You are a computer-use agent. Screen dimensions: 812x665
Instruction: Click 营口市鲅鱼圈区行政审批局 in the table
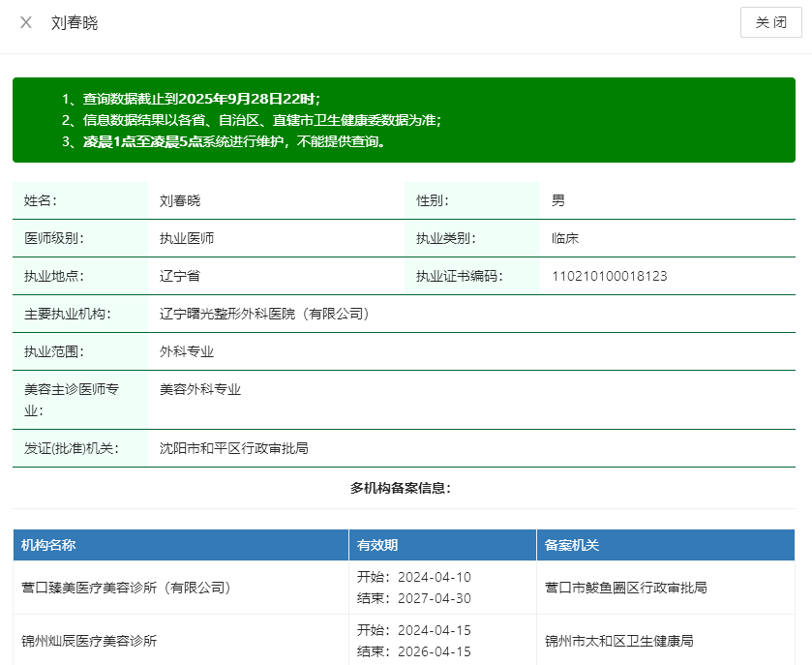625,588
